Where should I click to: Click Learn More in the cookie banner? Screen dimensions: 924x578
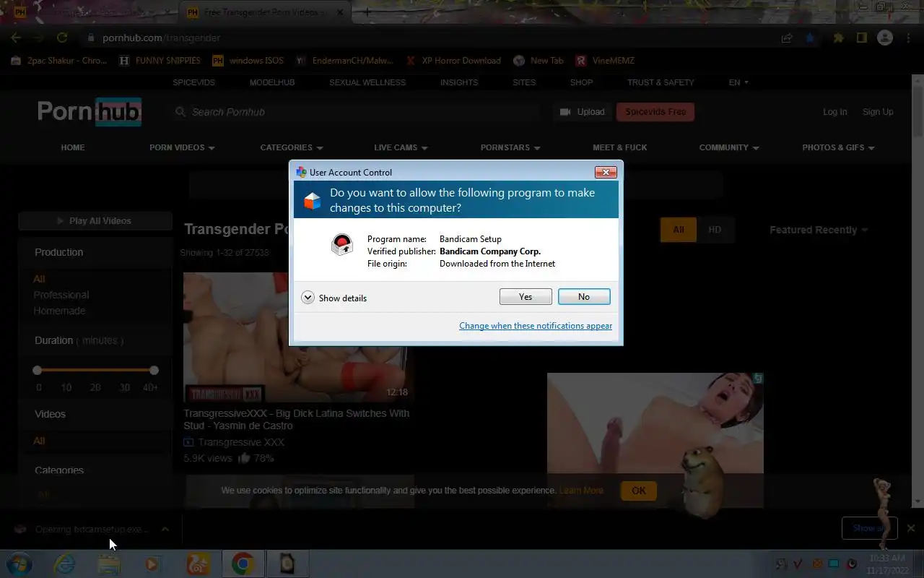coord(582,491)
